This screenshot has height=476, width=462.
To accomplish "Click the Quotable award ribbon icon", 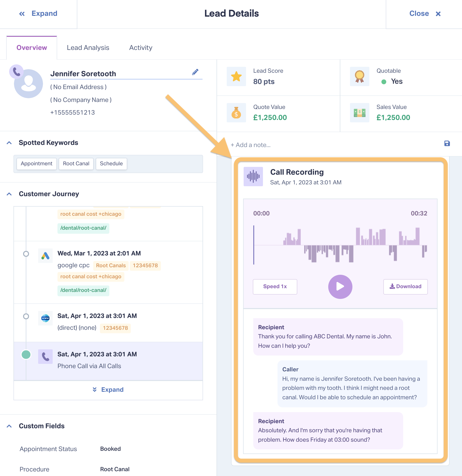I will [x=360, y=76].
